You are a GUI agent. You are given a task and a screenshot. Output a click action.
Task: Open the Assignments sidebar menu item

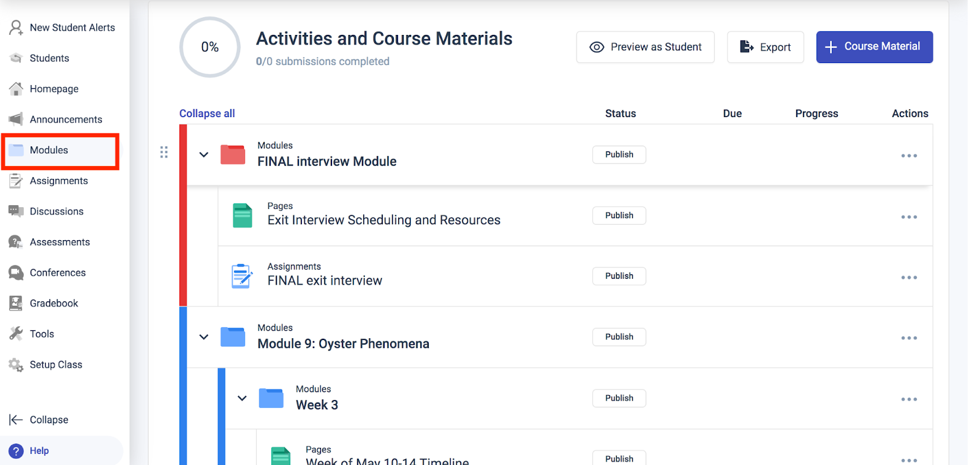(x=58, y=181)
